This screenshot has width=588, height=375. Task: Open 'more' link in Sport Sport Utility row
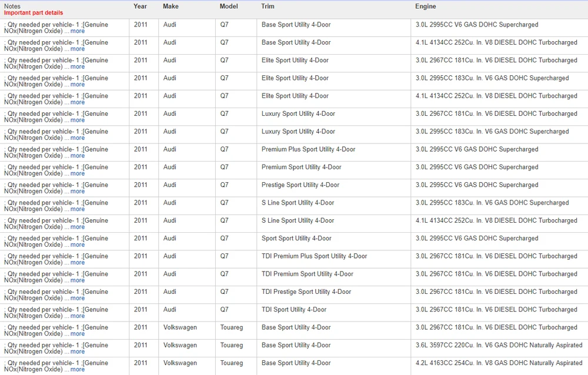[x=77, y=245]
